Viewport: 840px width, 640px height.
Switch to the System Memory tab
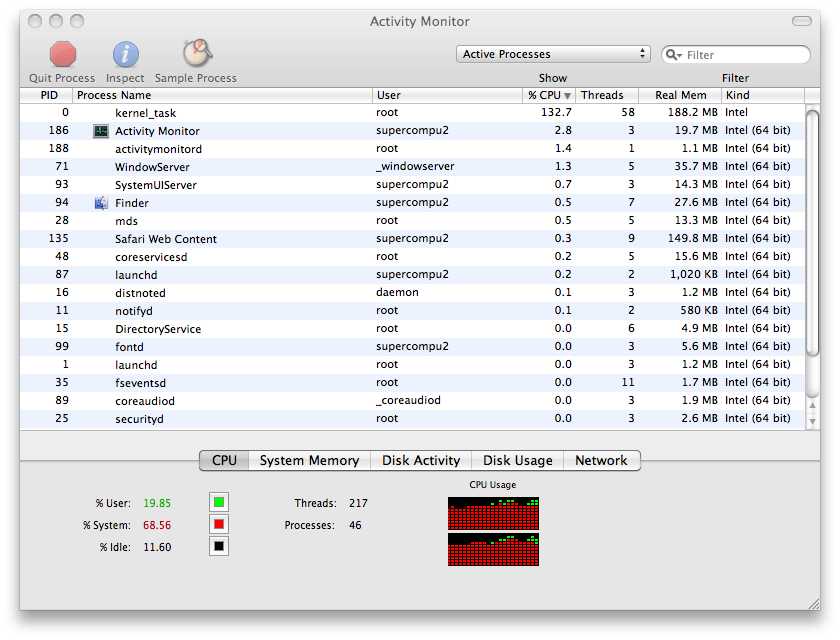(309, 461)
